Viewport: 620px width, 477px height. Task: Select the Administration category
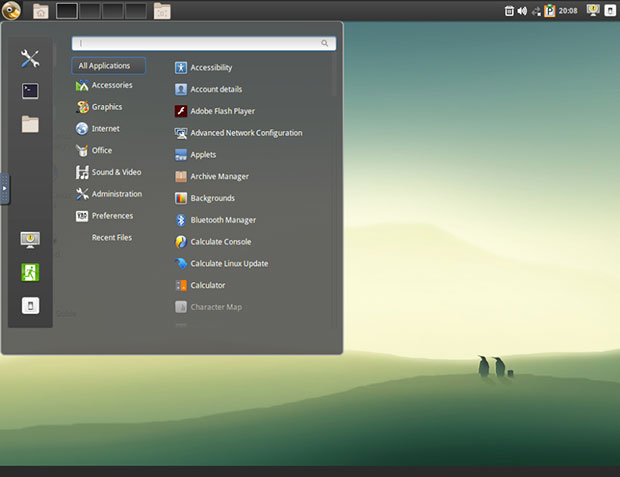click(109, 194)
